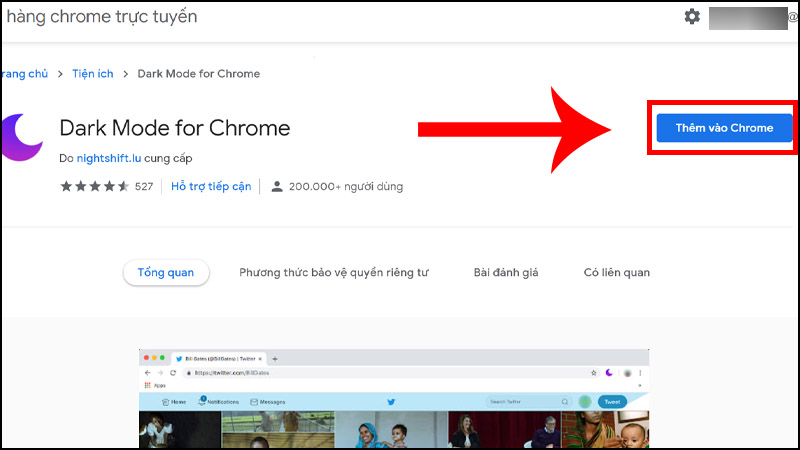Click the star rating icons
Viewport: 800px width, 450px height.
[x=95, y=187]
